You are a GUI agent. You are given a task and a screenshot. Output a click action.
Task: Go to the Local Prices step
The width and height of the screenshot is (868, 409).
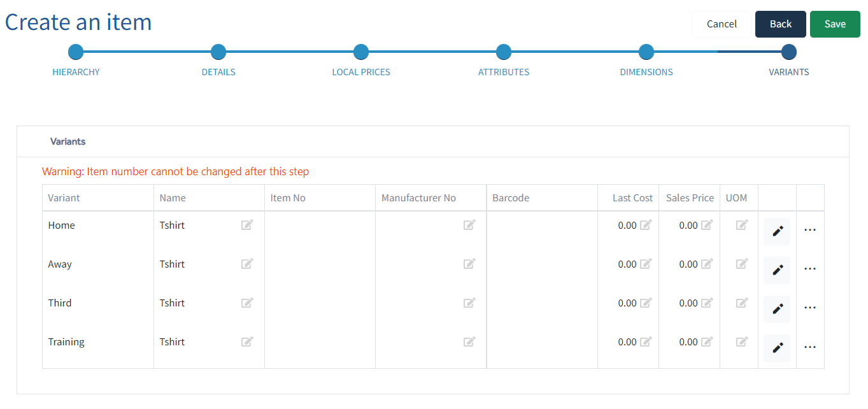(361, 52)
